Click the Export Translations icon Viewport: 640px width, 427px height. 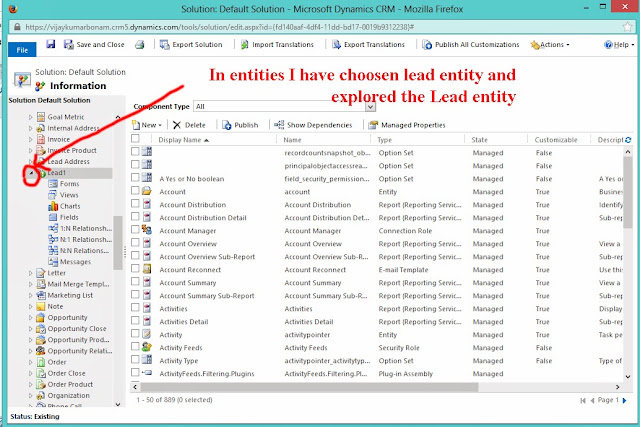coord(336,44)
